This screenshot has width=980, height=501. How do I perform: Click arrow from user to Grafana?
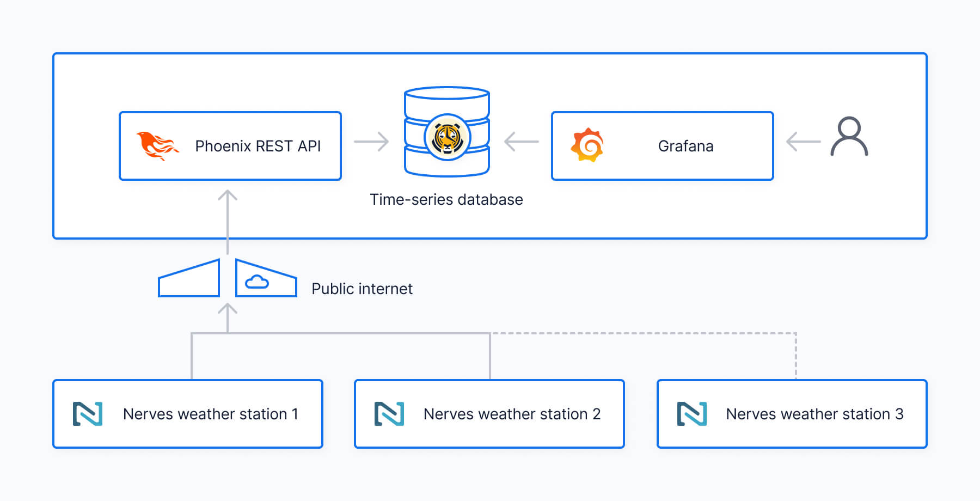[804, 142]
